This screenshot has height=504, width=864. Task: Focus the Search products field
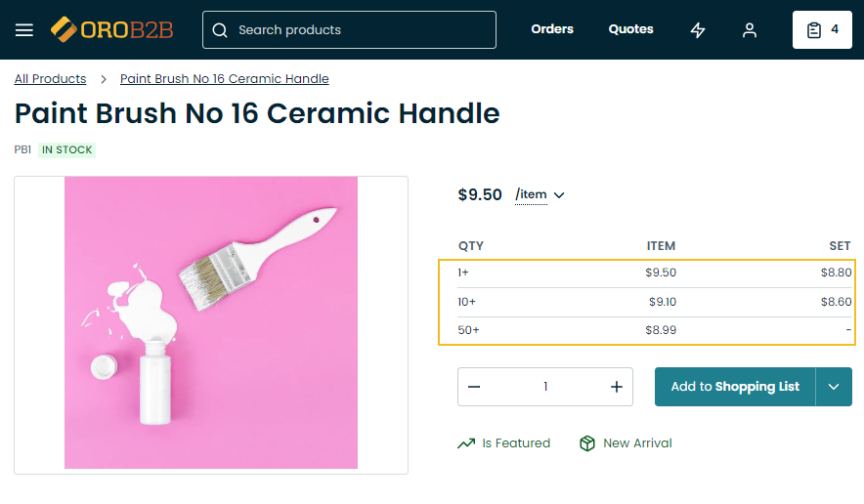coord(362,30)
